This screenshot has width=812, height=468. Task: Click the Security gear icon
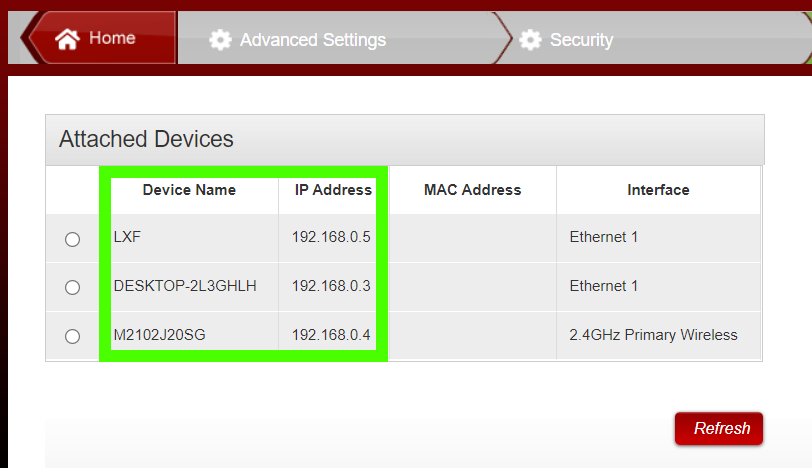[530, 40]
